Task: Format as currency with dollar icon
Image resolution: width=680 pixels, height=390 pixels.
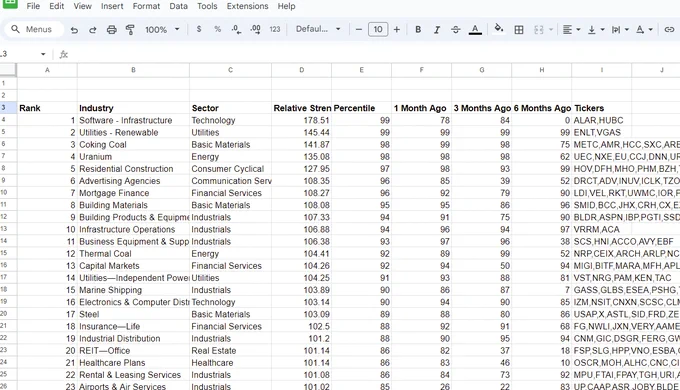Action: 199,29
